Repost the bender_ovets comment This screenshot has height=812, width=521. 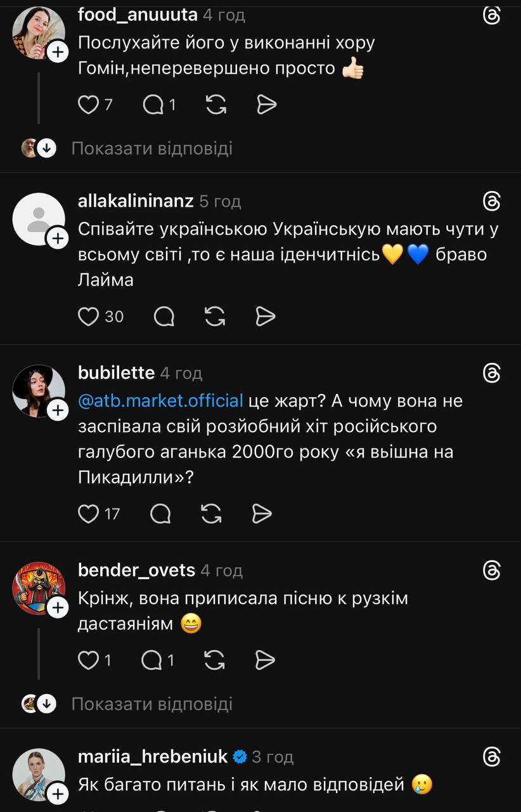(x=215, y=660)
